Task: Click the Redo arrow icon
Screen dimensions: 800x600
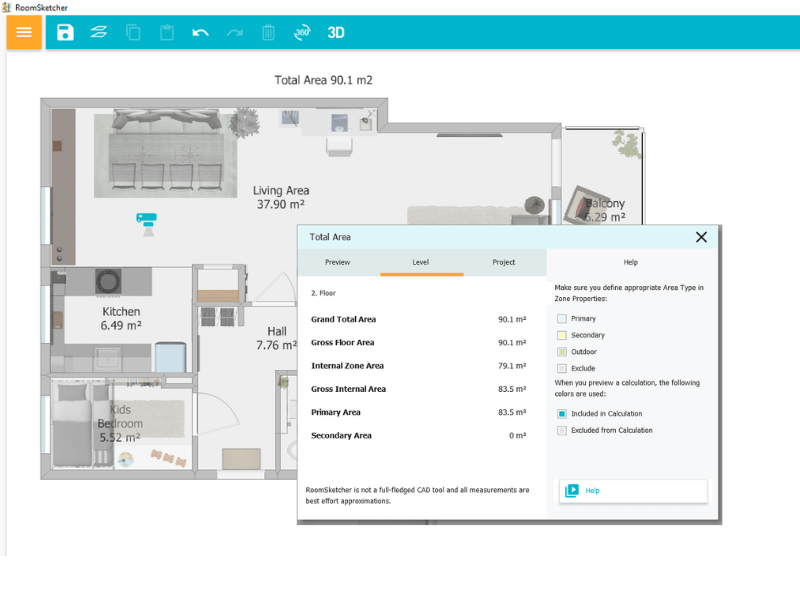Action: (234, 32)
